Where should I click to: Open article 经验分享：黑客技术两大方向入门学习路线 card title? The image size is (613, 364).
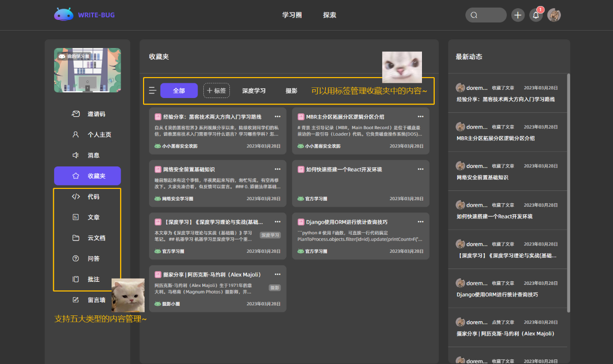click(x=212, y=117)
